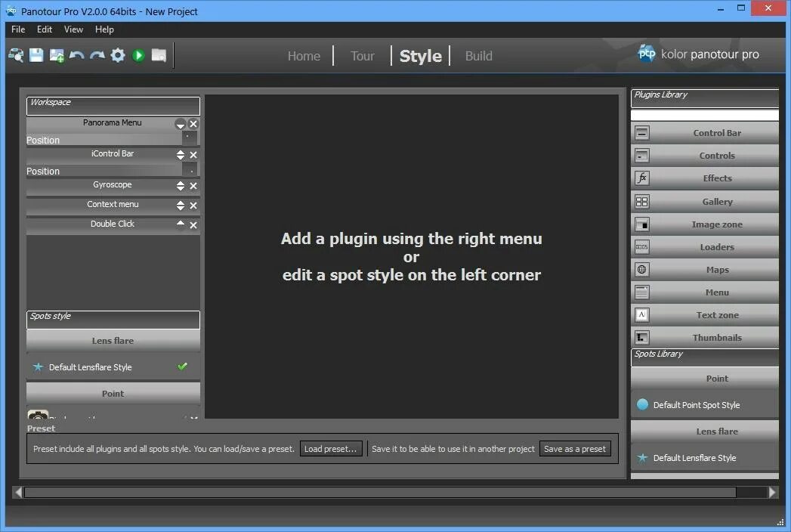Image resolution: width=791 pixels, height=532 pixels.
Task: Click the green build play icon
Action: coord(138,55)
